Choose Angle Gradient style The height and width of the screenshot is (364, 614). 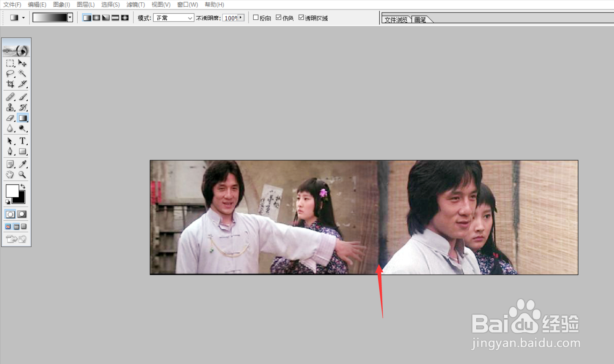(106, 18)
